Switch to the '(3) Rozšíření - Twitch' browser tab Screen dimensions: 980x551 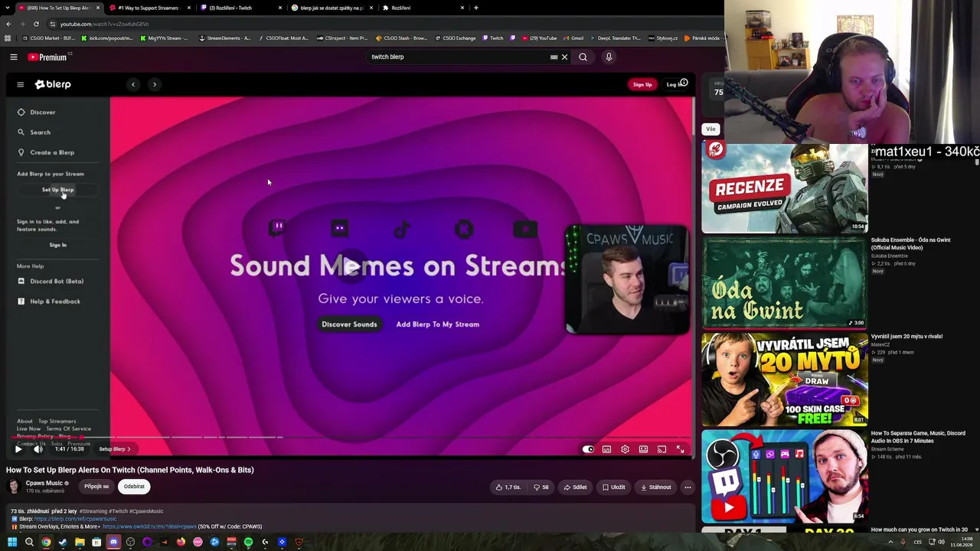[x=239, y=8]
